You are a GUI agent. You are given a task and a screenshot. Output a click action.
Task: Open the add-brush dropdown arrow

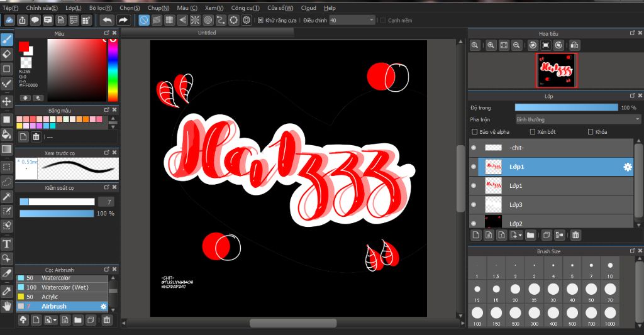point(54,320)
